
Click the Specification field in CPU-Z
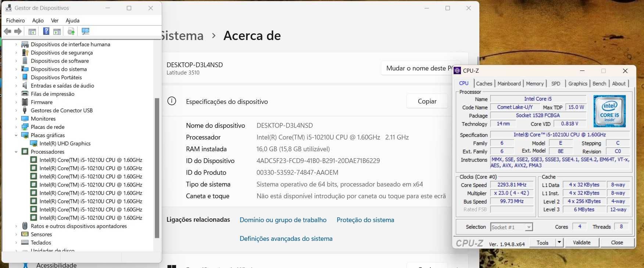559,135
